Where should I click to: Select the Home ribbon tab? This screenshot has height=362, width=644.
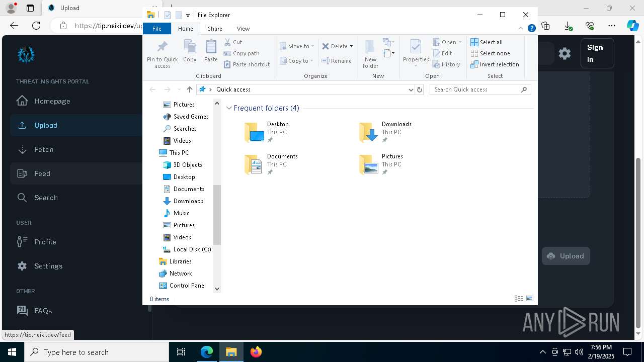point(185,29)
